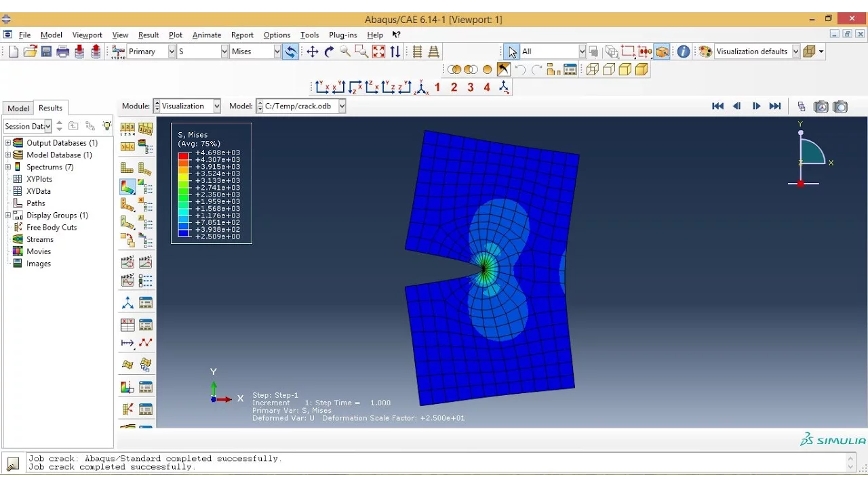Open the Result menu

tap(148, 35)
